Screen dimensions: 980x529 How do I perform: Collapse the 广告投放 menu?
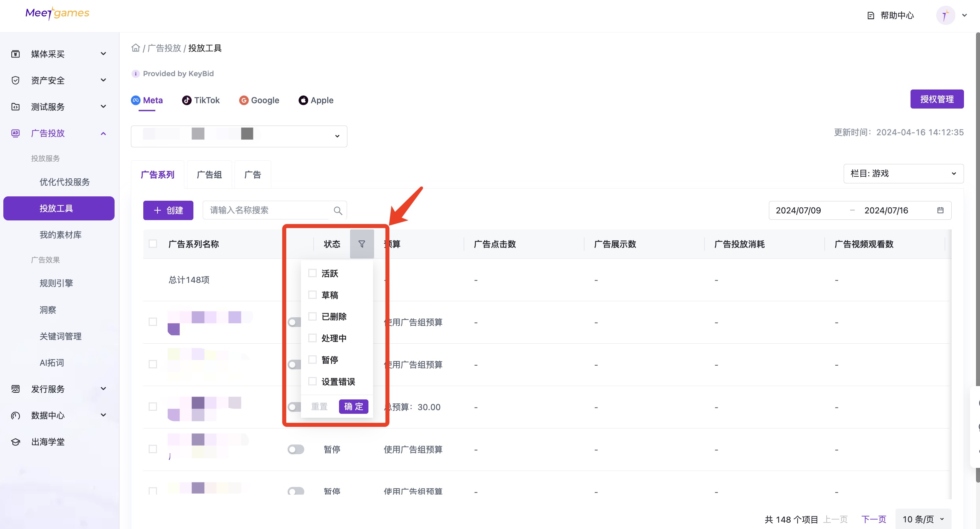click(x=103, y=134)
